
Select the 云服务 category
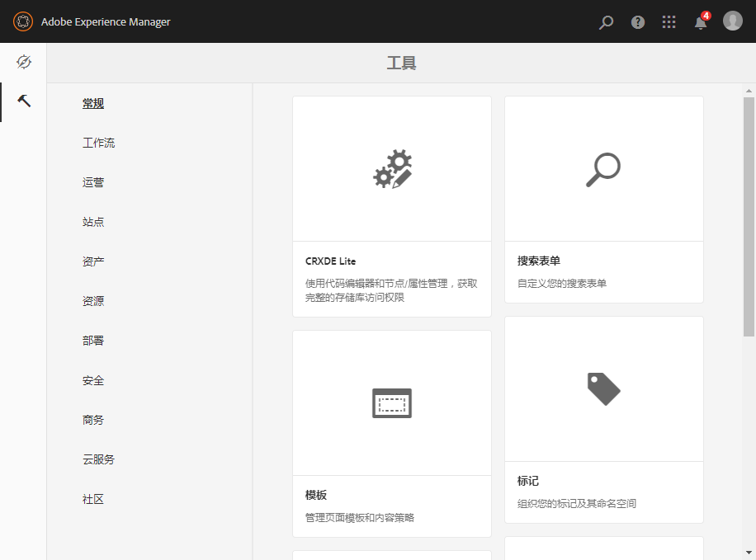click(98, 459)
